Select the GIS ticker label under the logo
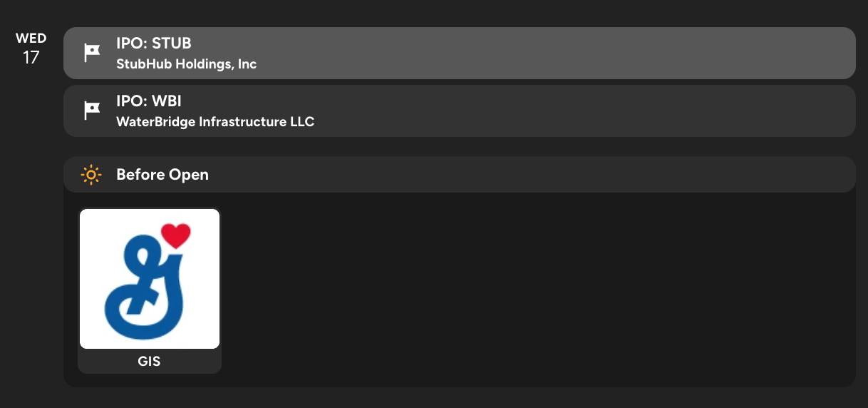Image resolution: width=868 pixels, height=408 pixels. 149,362
